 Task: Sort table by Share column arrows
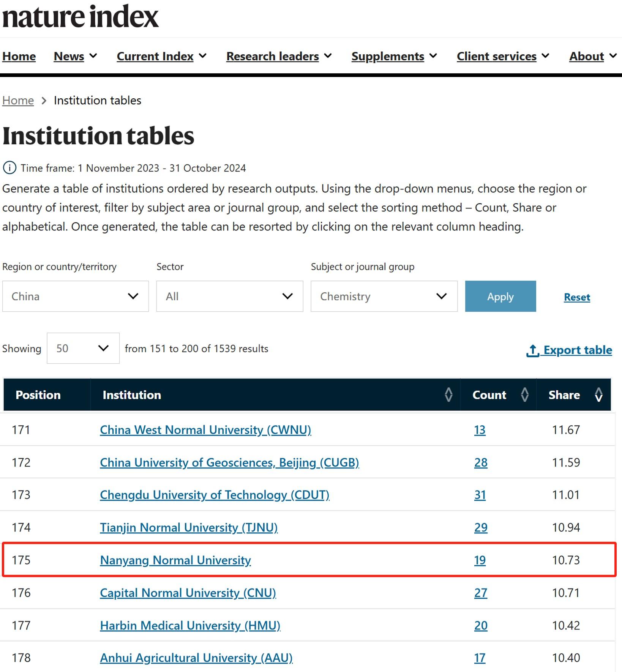click(x=598, y=394)
